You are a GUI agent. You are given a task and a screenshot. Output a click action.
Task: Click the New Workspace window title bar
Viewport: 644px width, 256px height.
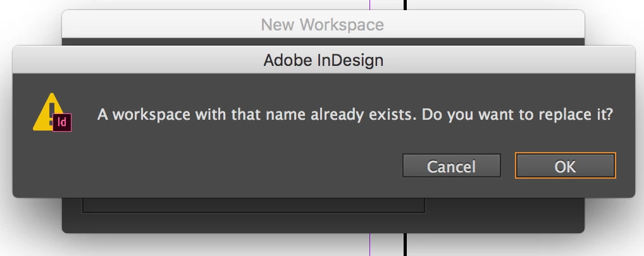click(x=323, y=25)
